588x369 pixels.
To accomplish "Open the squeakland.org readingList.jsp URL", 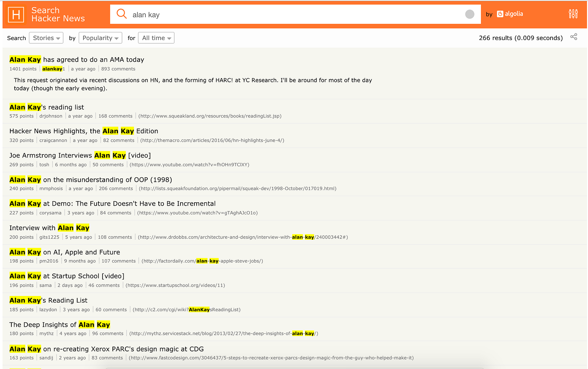I will click(x=210, y=116).
